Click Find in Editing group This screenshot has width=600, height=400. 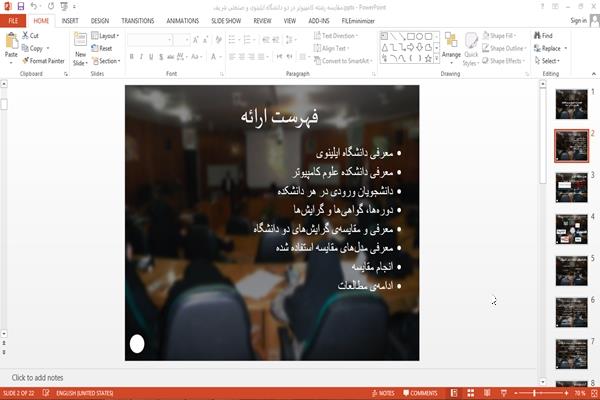click(543, 36)
